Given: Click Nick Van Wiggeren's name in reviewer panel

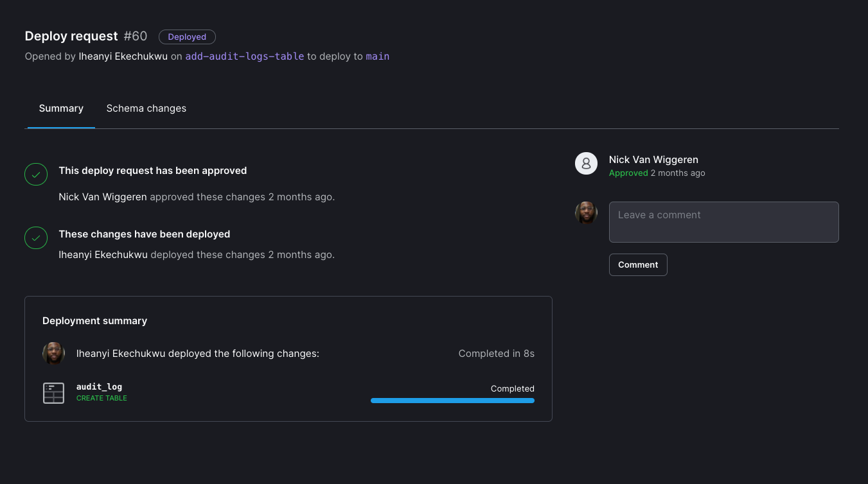Looking at the screenshot, I should click(x=653, y=160).
